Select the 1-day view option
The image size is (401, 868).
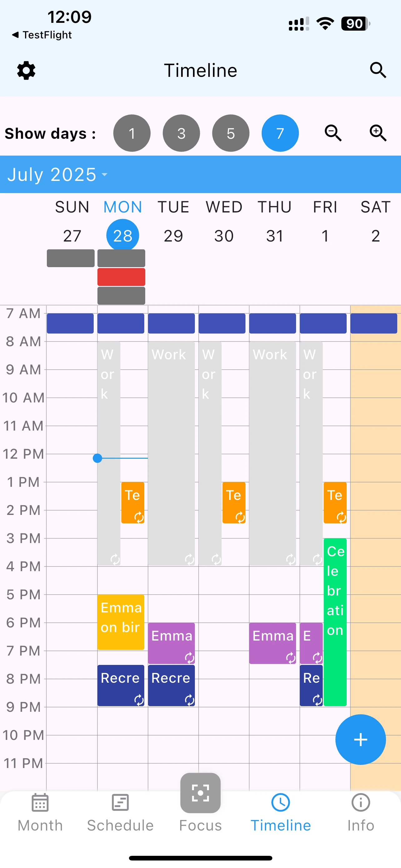click(132, 133)
